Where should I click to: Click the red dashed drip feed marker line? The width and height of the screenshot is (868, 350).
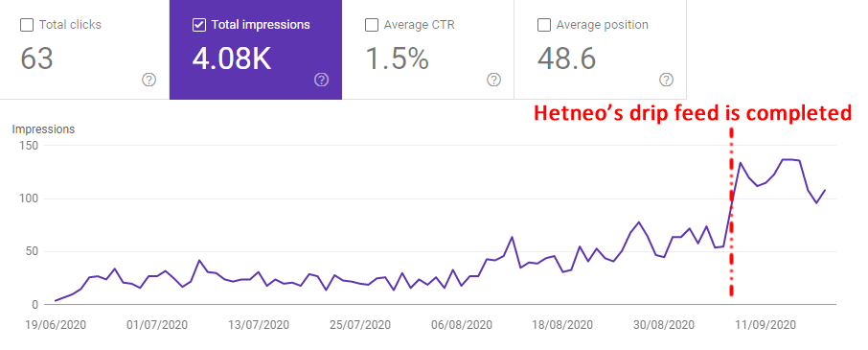(x=731, y=212)
